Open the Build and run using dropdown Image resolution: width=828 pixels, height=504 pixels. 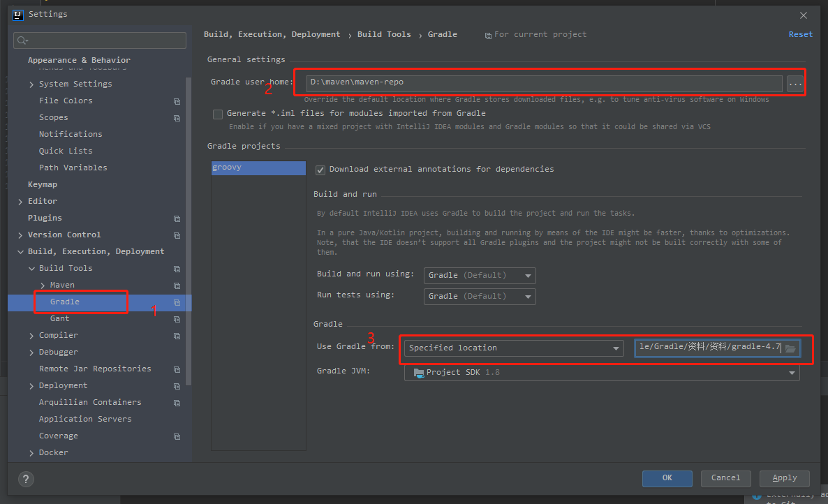[480, 276]
